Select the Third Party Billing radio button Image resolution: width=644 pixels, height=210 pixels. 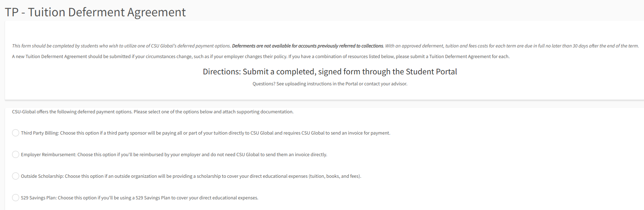point(16,133)
